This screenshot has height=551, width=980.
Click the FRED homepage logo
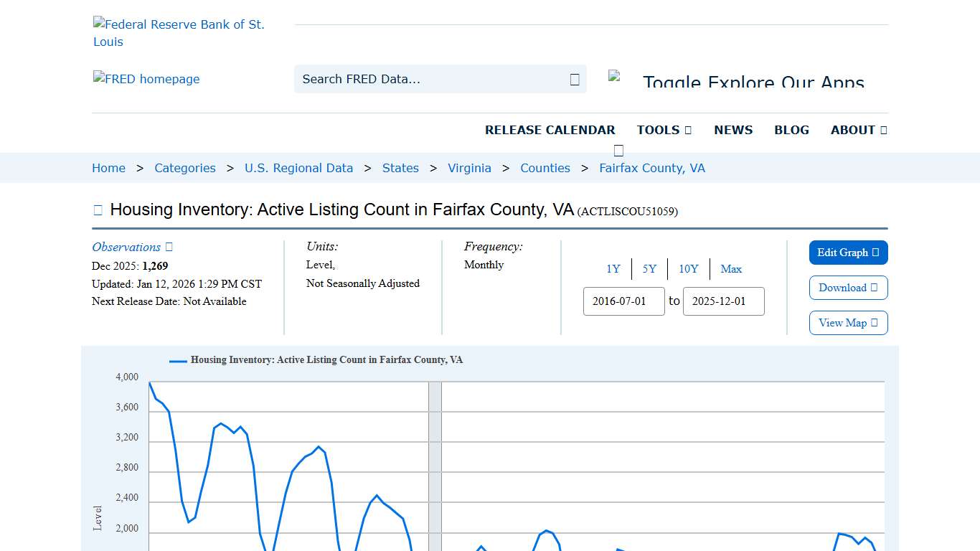(146, 79)
